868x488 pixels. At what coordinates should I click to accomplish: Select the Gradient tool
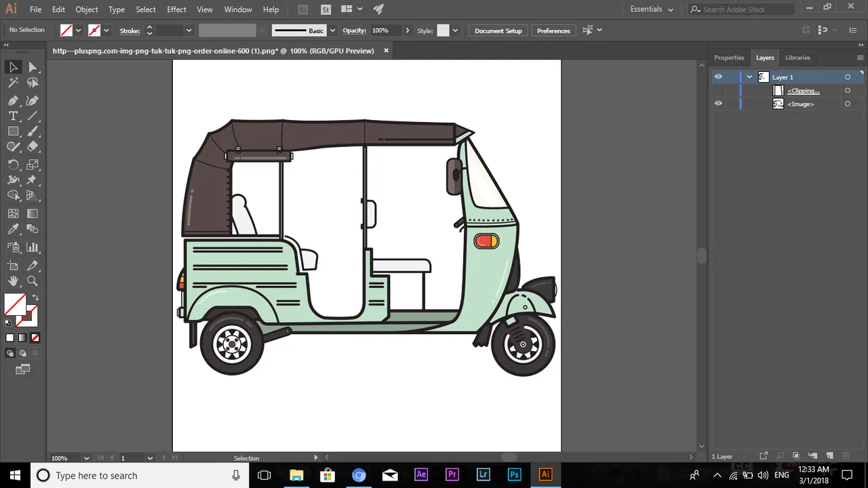pyautogui.click(x=33, y=213)
